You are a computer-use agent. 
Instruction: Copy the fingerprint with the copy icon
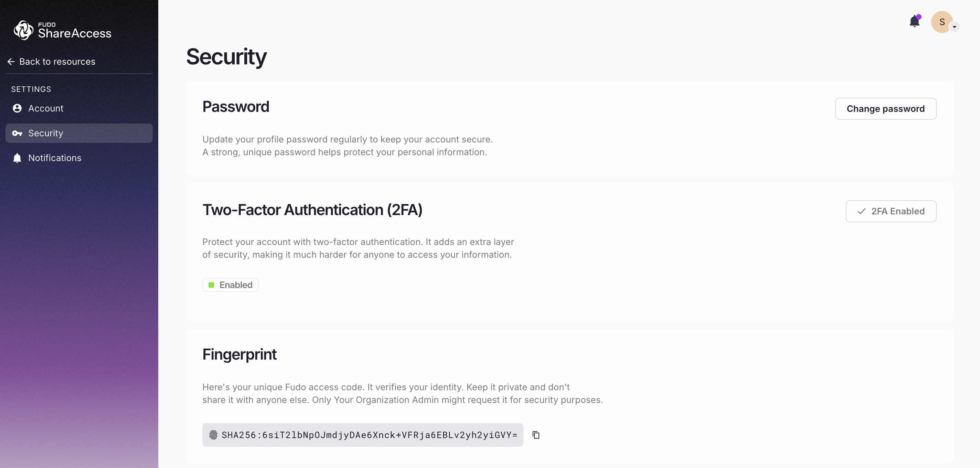[536, 435]
